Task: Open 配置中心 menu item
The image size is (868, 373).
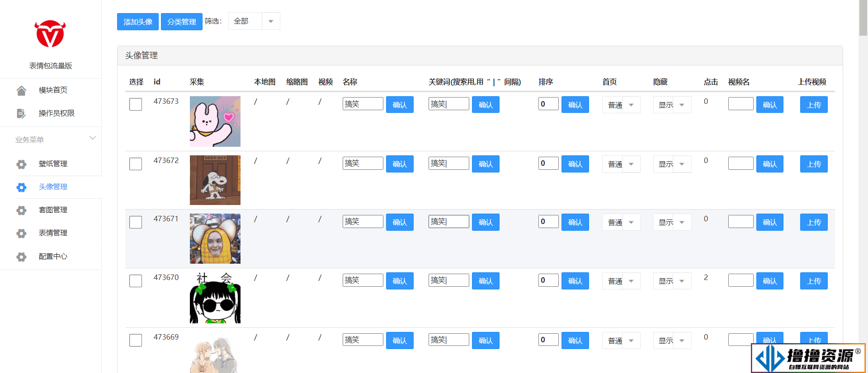Action: coord(53,256)
